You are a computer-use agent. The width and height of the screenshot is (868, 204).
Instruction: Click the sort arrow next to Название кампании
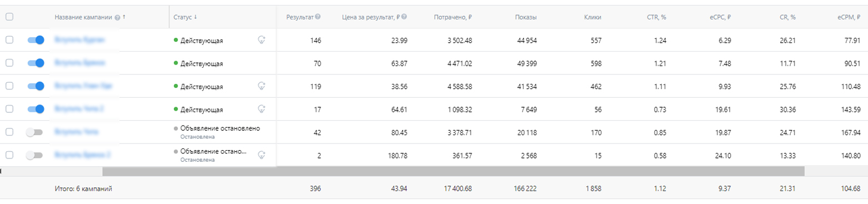click(124, 17)
